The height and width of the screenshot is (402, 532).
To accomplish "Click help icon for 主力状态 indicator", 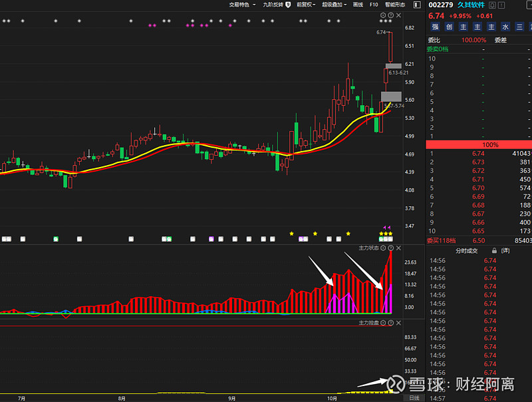I will tap(391, 248).
